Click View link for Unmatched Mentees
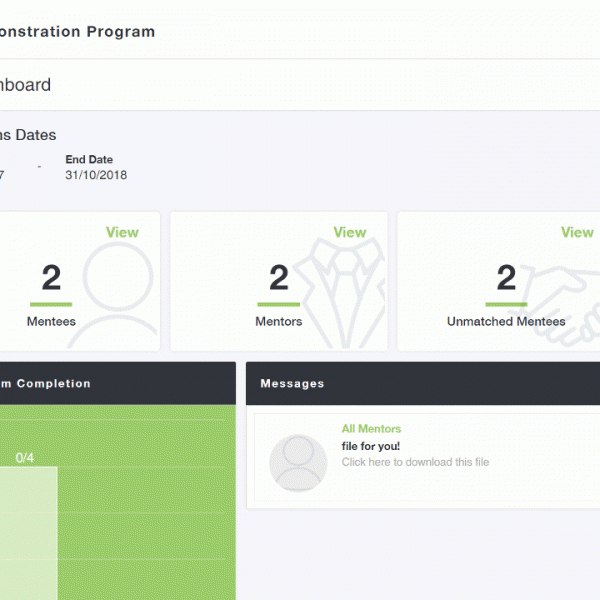This screenshot has width=600, height=600. [577, 232]
